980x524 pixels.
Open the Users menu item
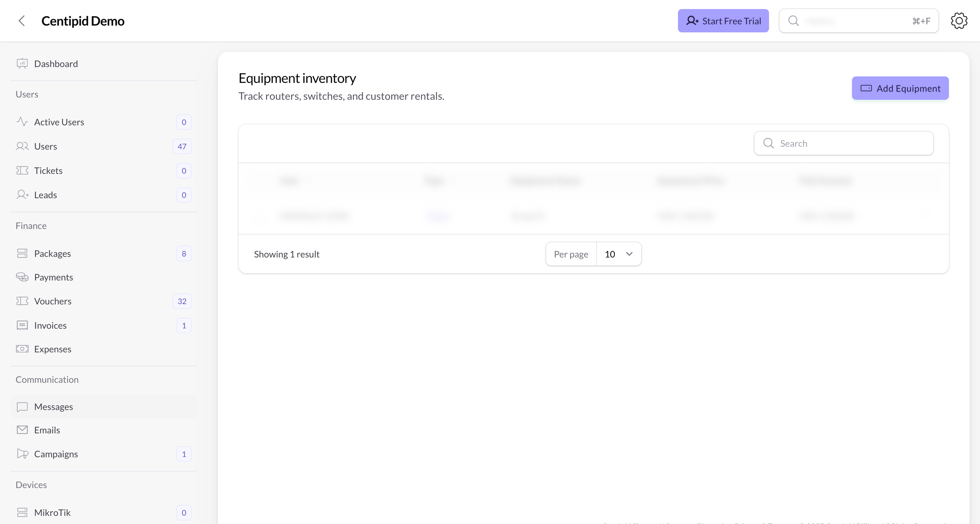pos(46,146)
